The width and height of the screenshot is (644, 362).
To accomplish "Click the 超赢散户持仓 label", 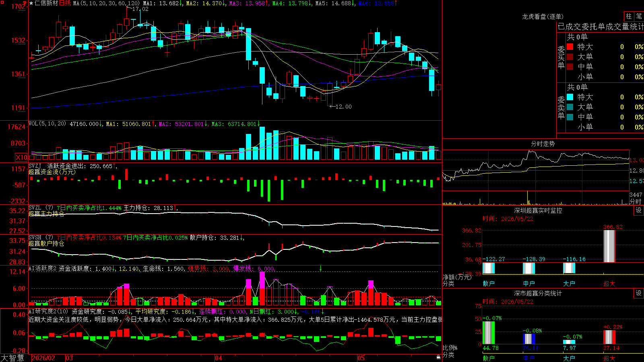I will pos(46,243).
